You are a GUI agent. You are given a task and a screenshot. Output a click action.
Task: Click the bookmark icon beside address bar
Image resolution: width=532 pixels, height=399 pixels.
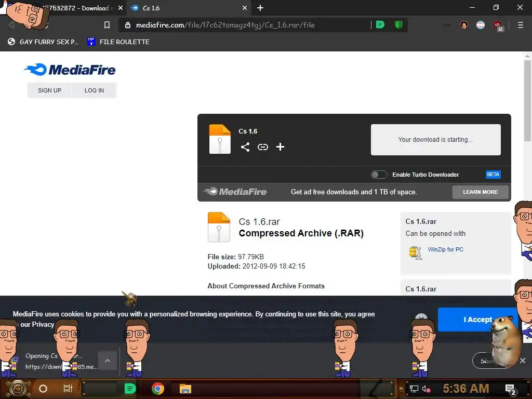tap(107, 25)
